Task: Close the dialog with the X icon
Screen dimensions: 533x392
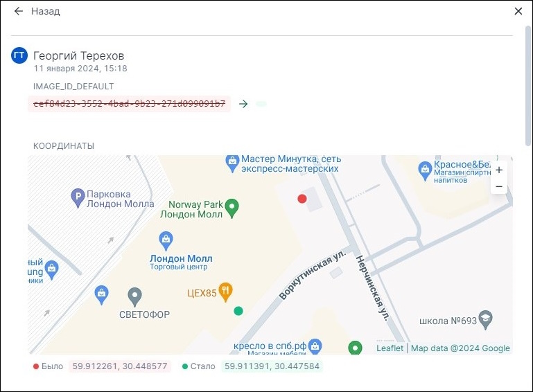Action: (518, 11)
